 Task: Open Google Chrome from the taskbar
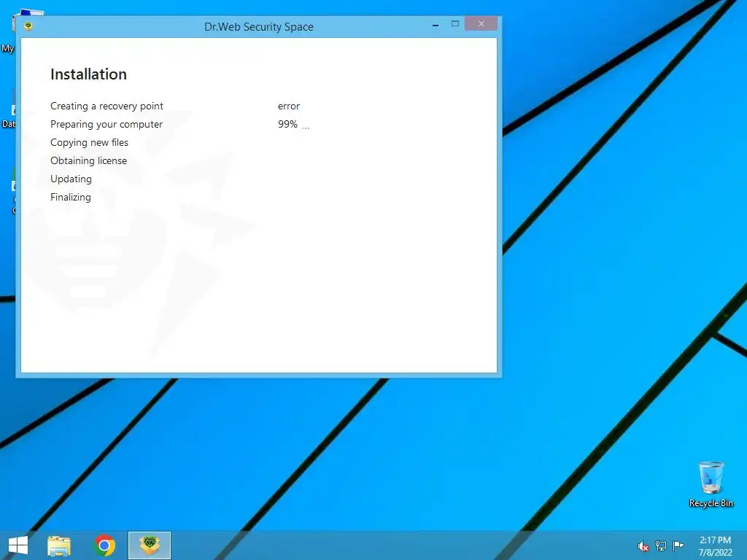tap(105, 545)
